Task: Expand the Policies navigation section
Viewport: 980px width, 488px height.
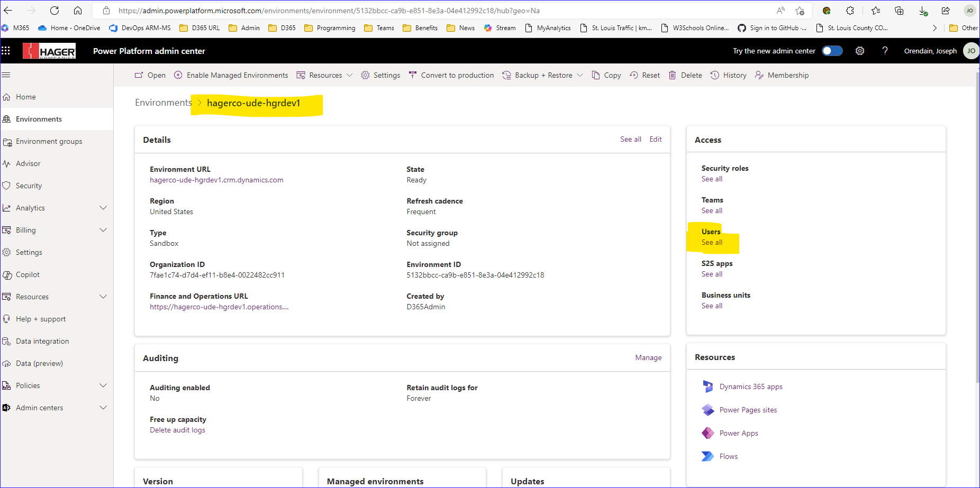Action: pos(103,385)
